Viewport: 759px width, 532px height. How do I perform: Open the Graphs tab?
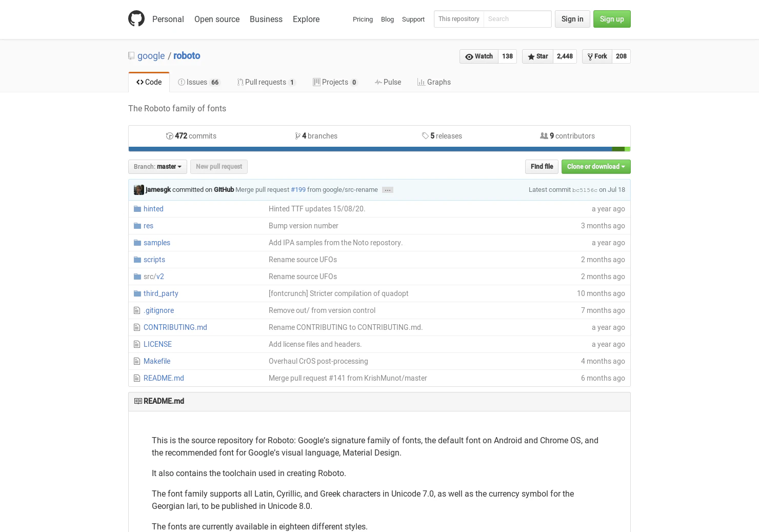tap(434, 82)
